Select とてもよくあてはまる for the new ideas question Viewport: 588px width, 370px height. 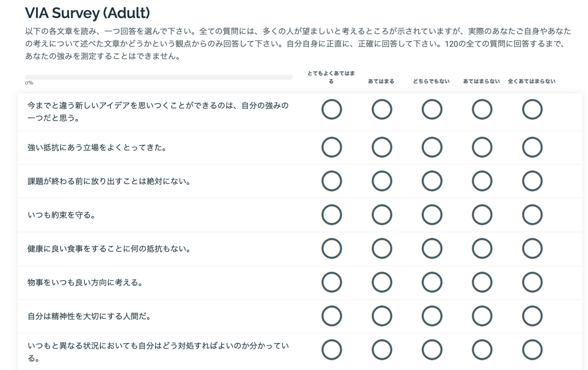[331, 109]
